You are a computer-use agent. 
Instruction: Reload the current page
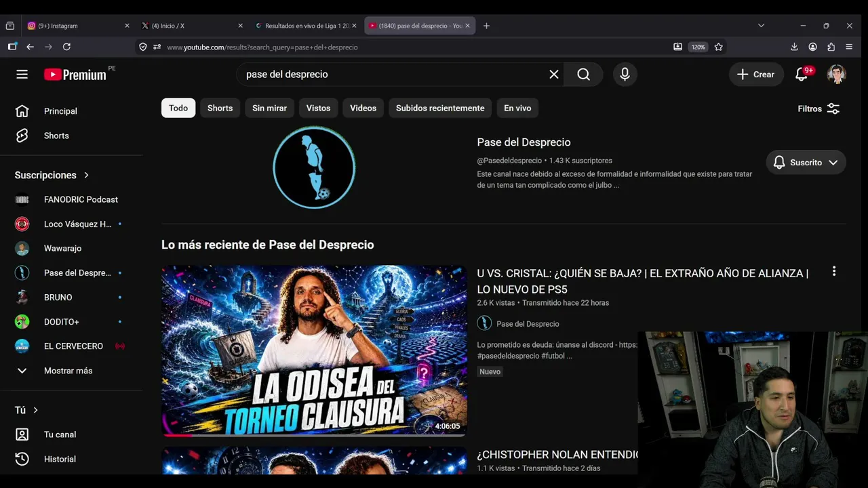(66, 47)
